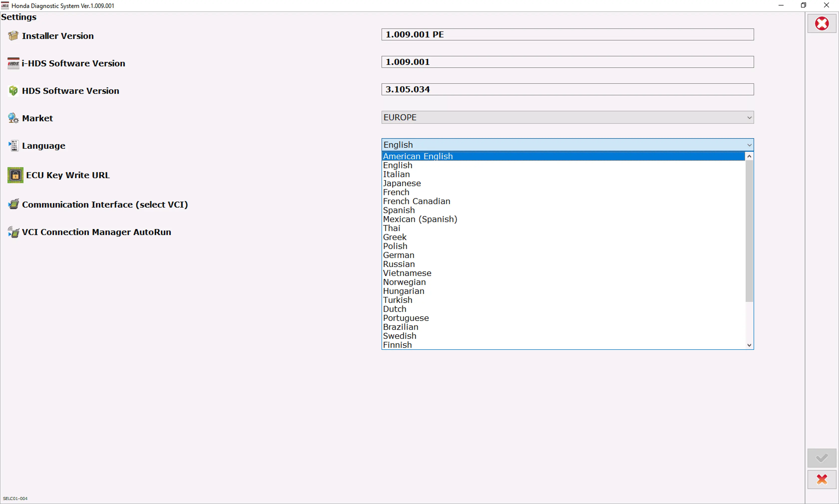Image resolution: width=839 pixels, height=504 pixels.
Task: Pick Dutch from the language list
Action: point(563,309)
